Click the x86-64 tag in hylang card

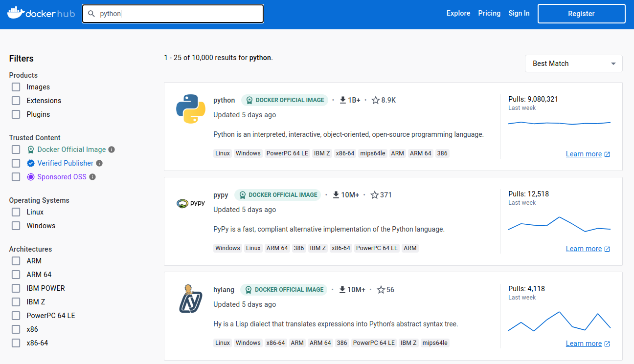pyautogui.click(x=275, y=343)
